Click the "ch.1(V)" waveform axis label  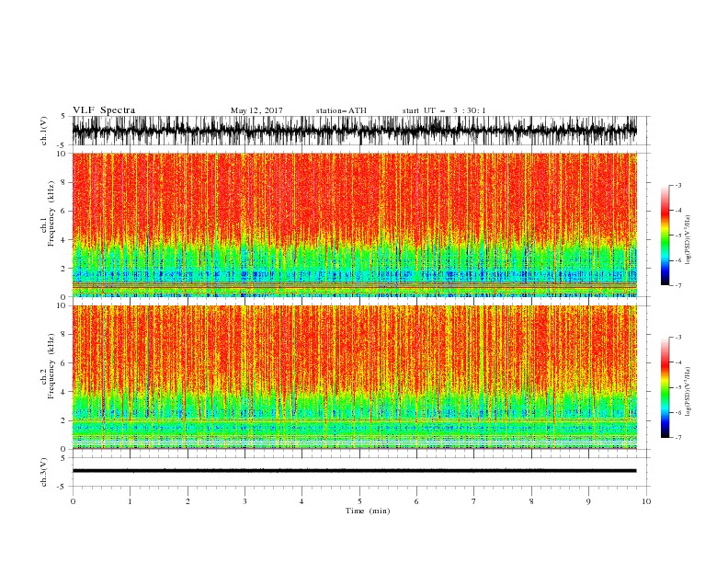coord(44,131)
